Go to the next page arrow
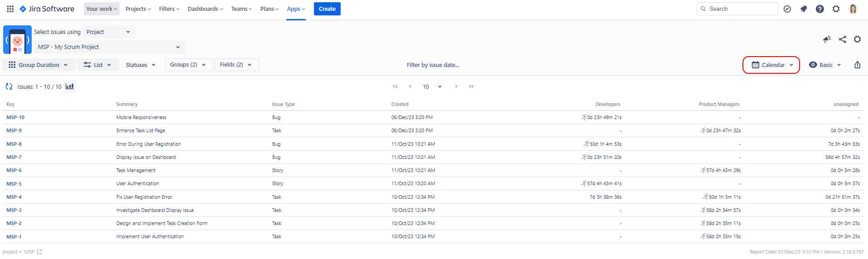 (x=456, y=86)
